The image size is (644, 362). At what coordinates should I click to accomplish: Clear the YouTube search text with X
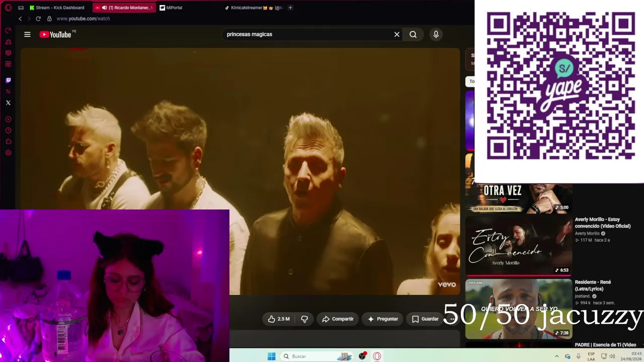tap(397, 34)
